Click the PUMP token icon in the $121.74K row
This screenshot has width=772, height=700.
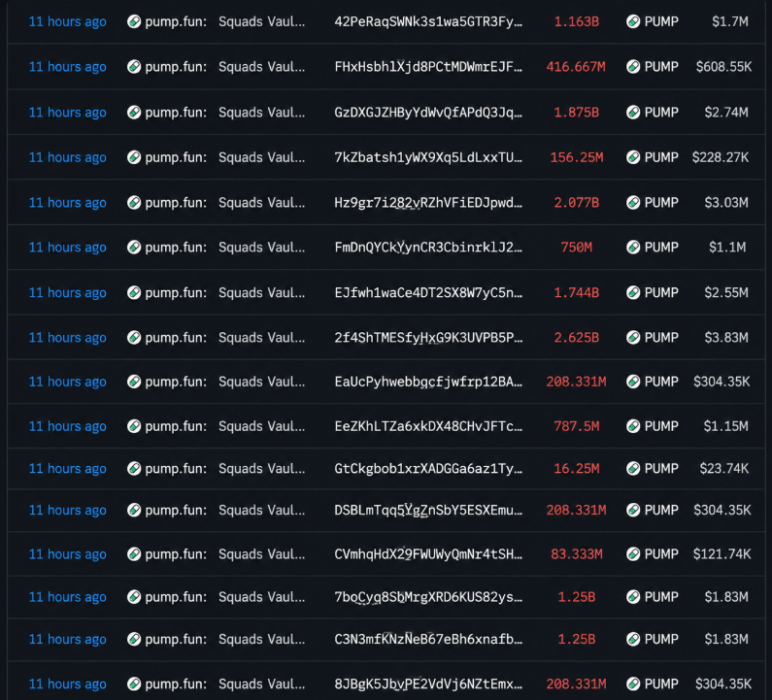[633, 554]
